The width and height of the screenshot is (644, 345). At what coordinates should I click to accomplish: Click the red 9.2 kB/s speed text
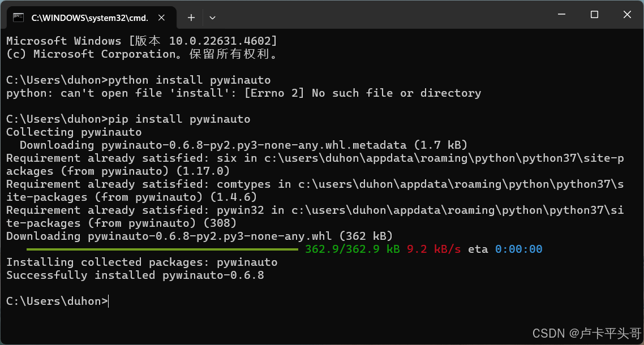pos(433,249)
